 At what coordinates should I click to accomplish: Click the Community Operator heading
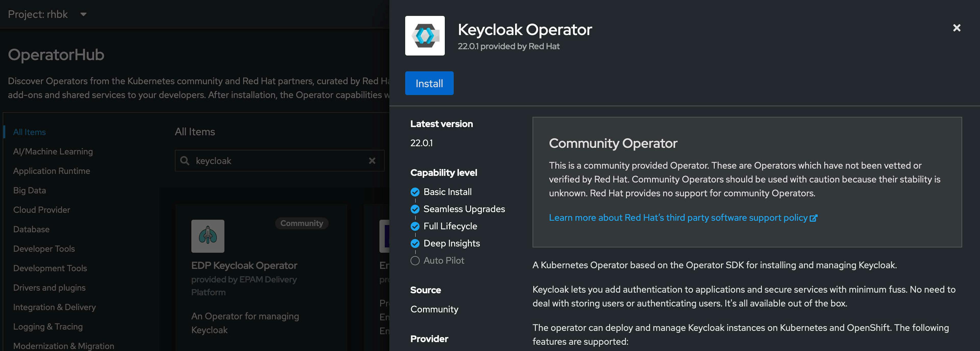point(613,143)
